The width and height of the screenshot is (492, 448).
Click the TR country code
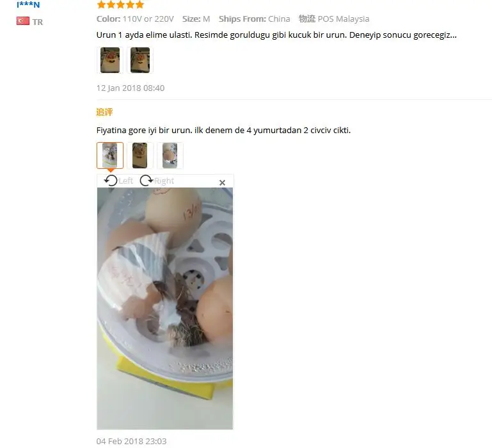[x=38, y=22]
